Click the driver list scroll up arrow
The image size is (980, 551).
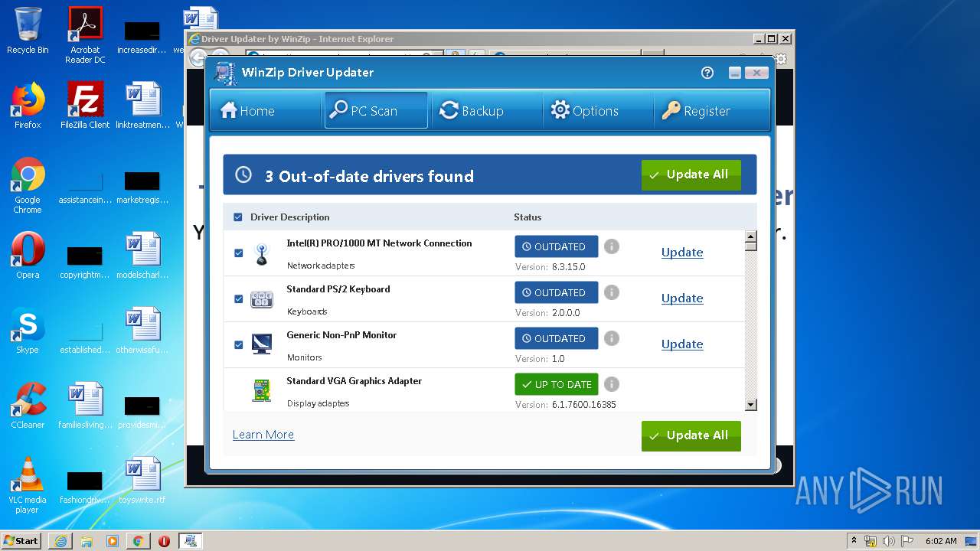[x=750, y=236]
